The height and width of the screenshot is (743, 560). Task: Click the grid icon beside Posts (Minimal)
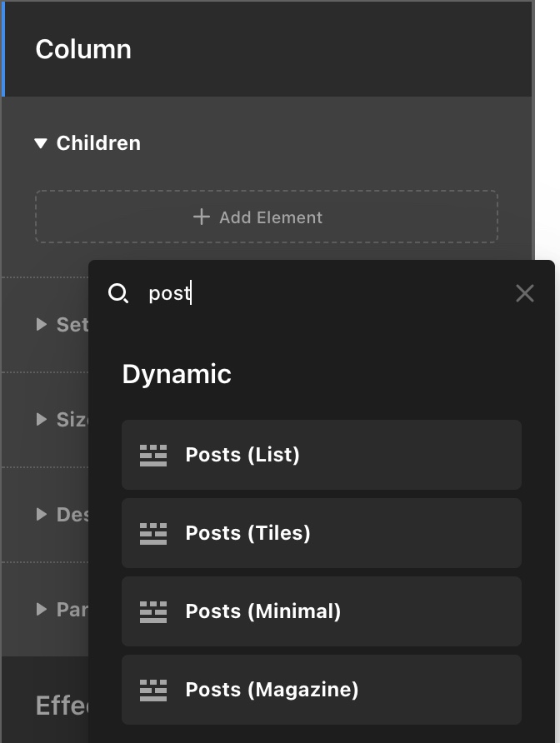[153, 611]
